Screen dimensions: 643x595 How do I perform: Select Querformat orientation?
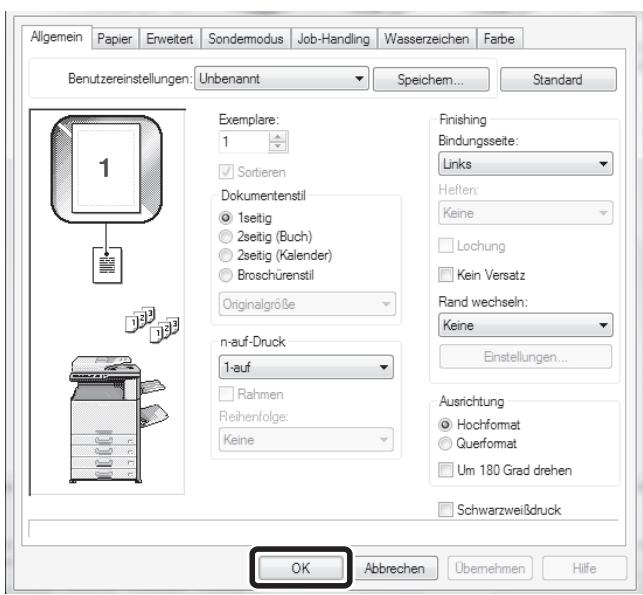(445, 444)
